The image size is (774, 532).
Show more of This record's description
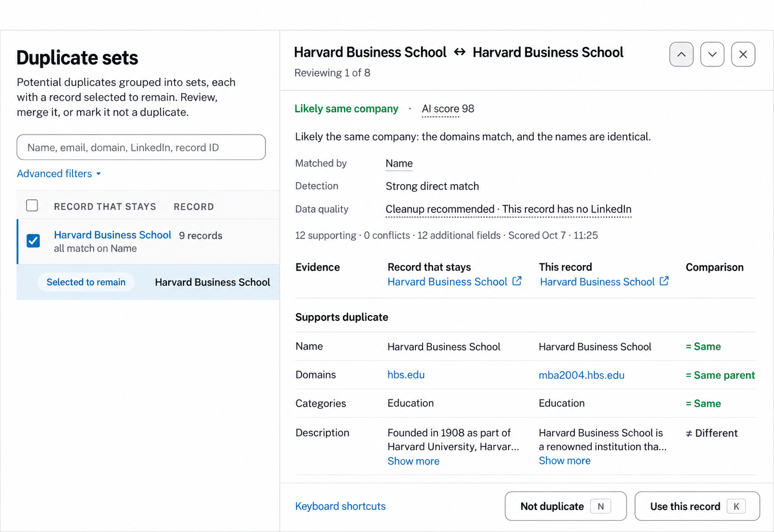(565, 460)
